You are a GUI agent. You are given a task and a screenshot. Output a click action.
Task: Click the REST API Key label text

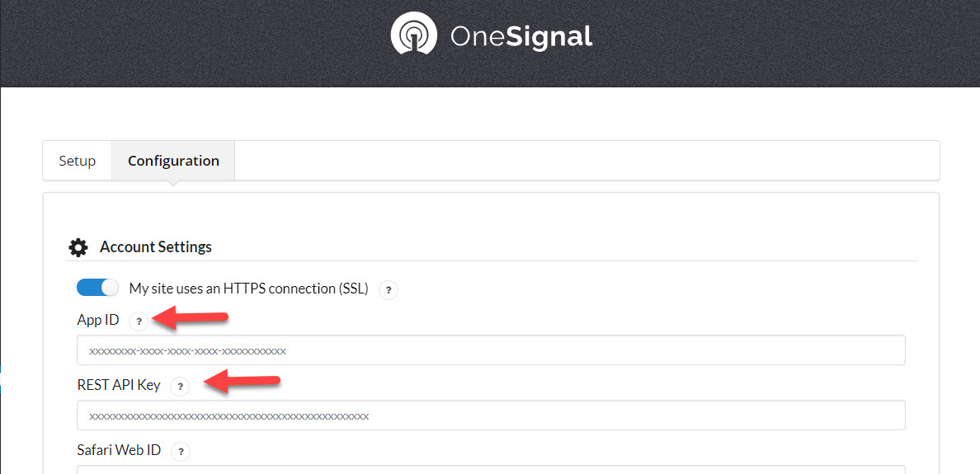tap(119, 385)
